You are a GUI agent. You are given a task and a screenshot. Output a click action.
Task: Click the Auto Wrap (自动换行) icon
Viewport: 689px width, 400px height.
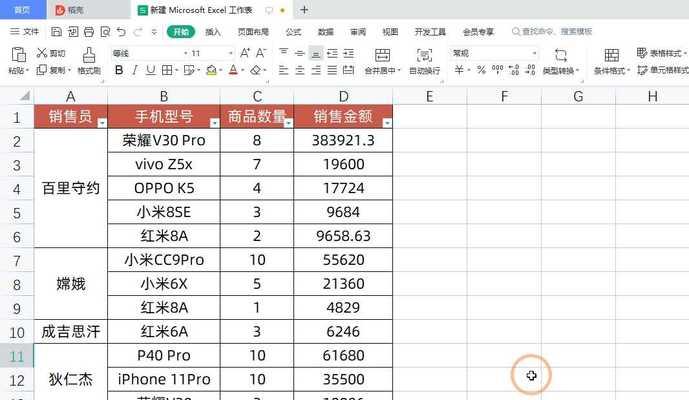[424, 55]
